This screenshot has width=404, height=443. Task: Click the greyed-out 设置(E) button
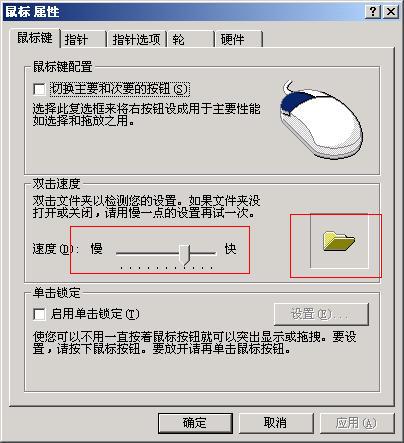coord(321,314)
